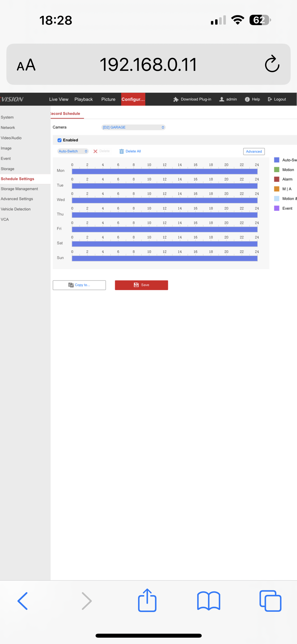Open the Live View tab
Image resolution: width=297 pixels, height=644 pixels.
click(x=59, y=99)
